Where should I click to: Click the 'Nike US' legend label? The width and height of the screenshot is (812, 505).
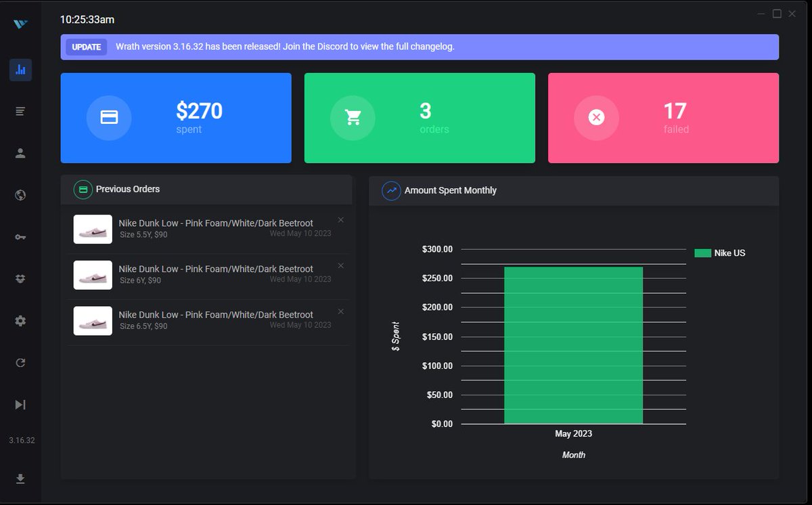729,253
